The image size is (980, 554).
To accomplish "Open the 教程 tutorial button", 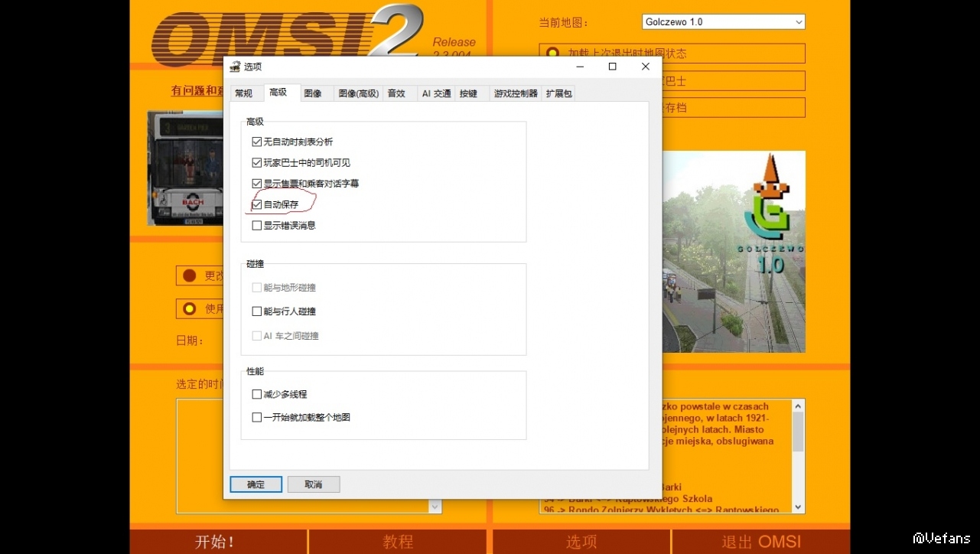I will pos(398,542).
